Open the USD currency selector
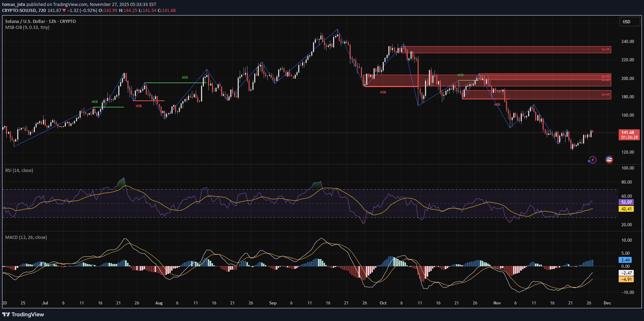 [629, 22]
